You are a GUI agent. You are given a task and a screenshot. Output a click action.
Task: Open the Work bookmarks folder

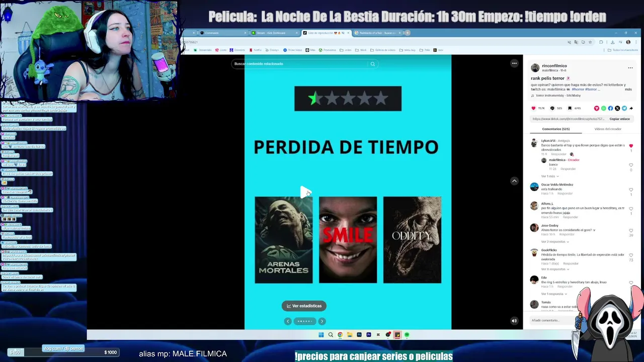[361, 50]
